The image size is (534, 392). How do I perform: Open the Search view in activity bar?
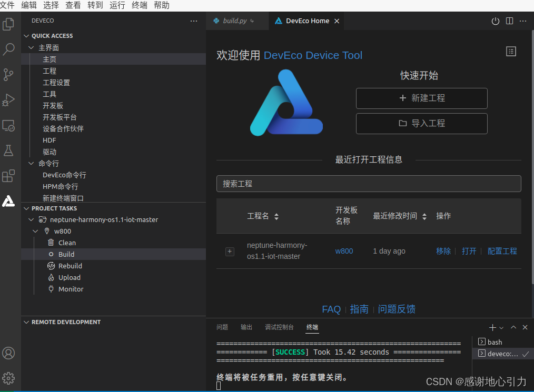8,49
